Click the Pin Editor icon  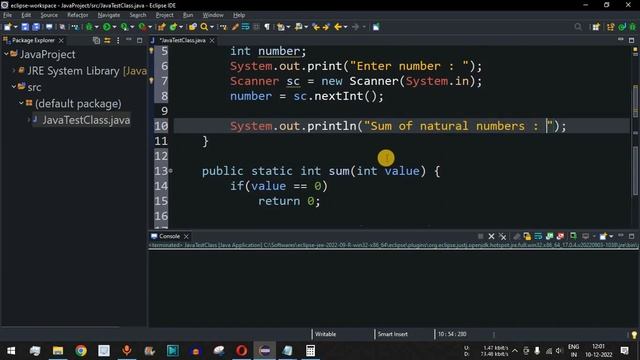click(x=376, y=27)
